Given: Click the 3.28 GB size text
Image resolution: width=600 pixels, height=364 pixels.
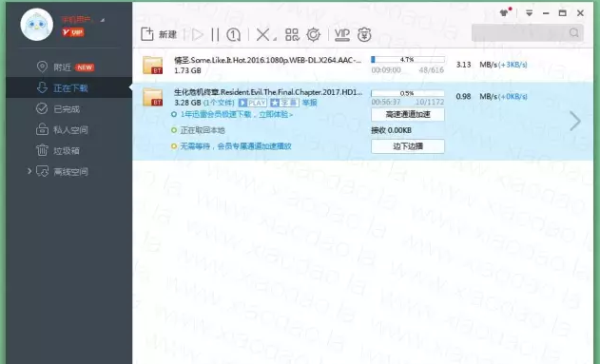Looking at the screenshot, I should point(187,103).
